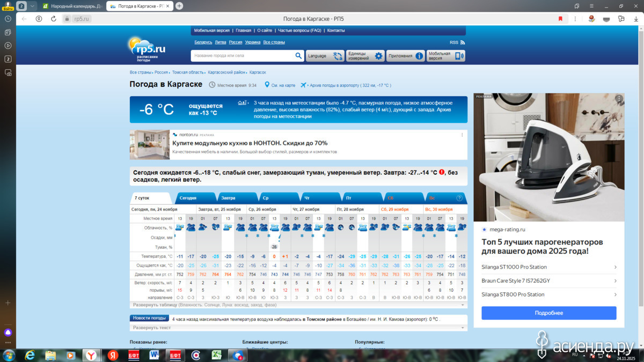
Task: Open 'Единицы измерений' settings
Action: pos(365,56)
